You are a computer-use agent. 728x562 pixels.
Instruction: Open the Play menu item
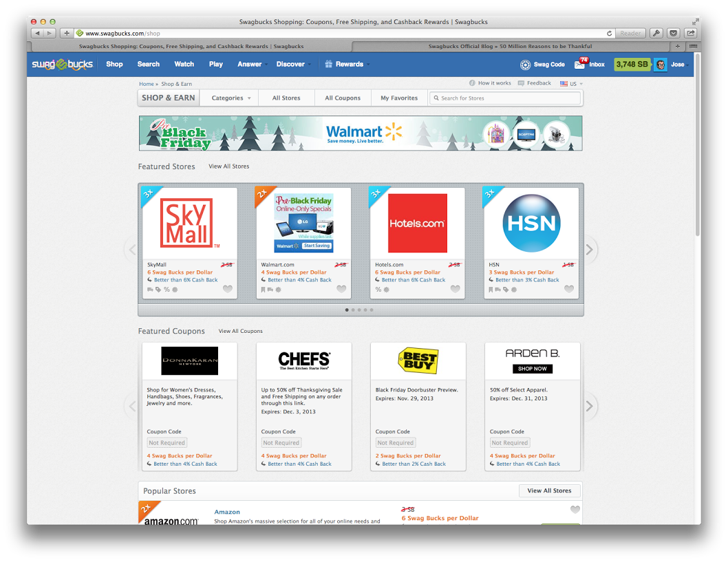[216, 64]
